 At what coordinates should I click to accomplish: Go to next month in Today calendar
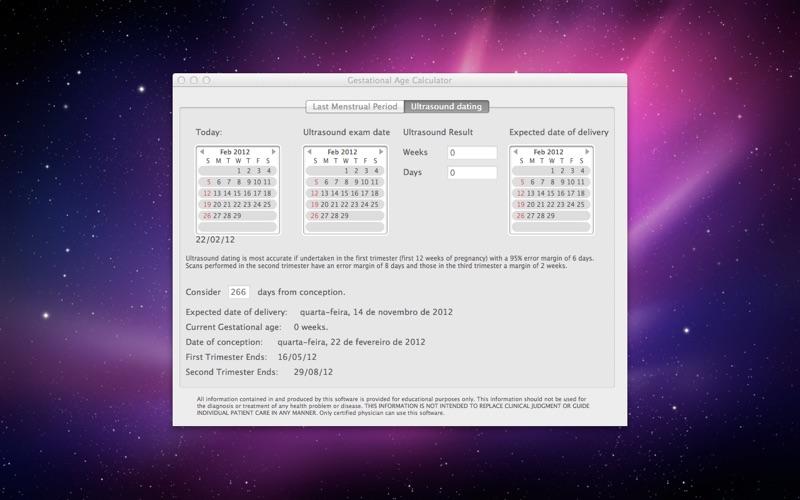274,152
